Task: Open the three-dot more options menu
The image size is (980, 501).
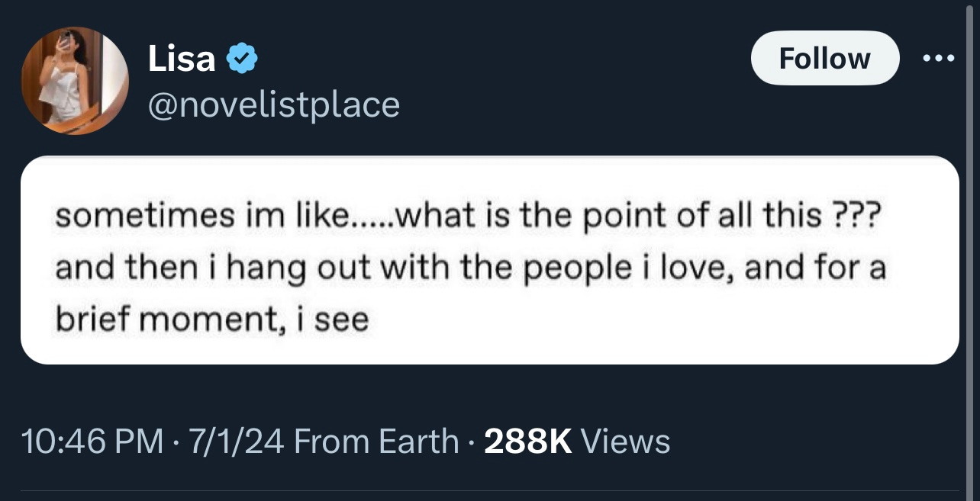Action: point(939,59)
